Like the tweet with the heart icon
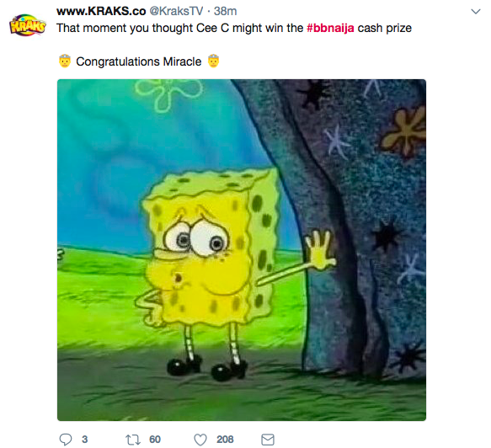 pos(200,440)
